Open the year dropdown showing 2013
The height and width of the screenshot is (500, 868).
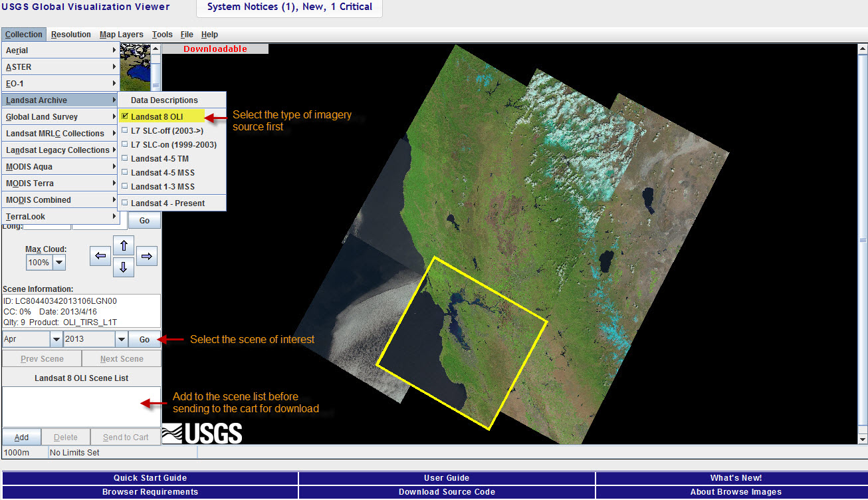(121, 339)
